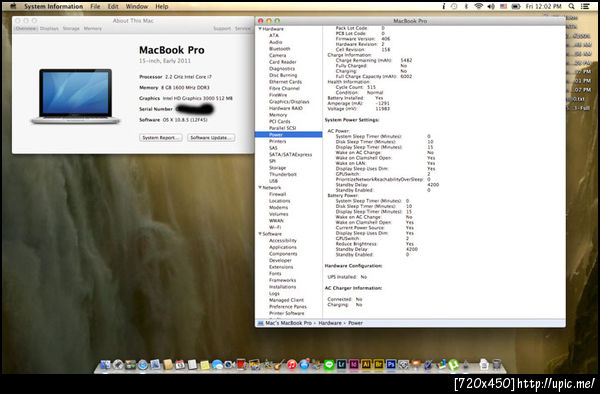Open the yellow Stickies notes Dock icon
The image size is (600, 394).
(205, 365)
